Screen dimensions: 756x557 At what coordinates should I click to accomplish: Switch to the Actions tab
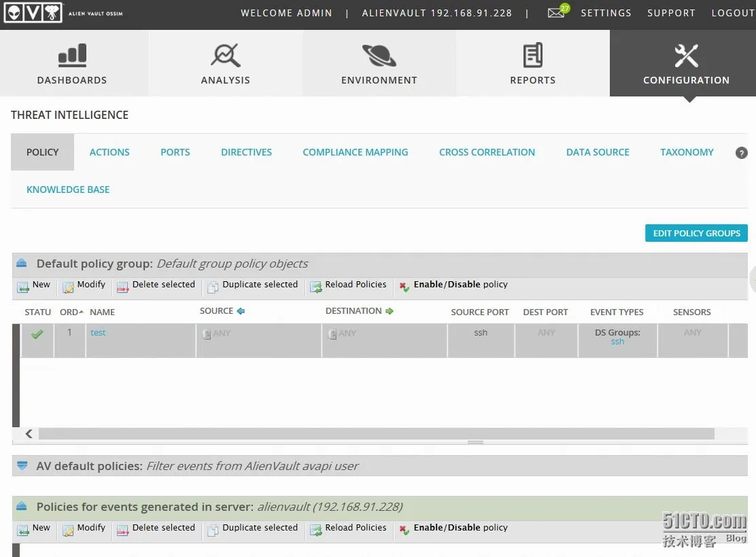pyautogui.click(x=109, y=152)
